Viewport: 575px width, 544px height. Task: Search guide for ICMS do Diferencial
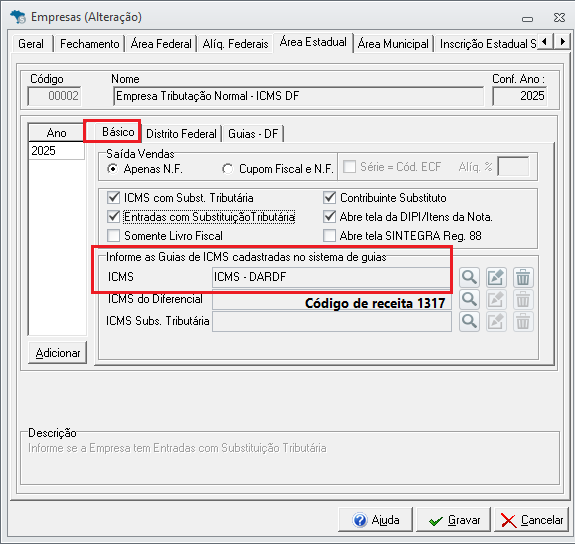469,300
